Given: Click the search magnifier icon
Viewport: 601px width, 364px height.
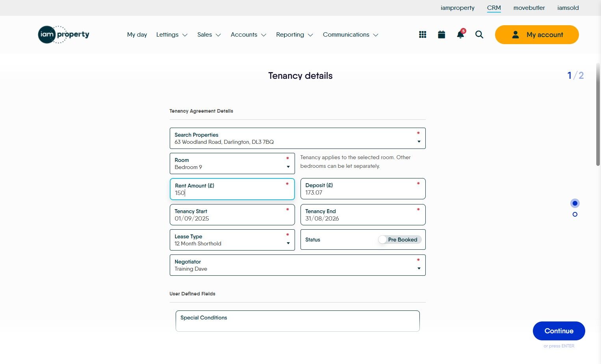Looking at the screenshot, I should (x=479, y=35).
